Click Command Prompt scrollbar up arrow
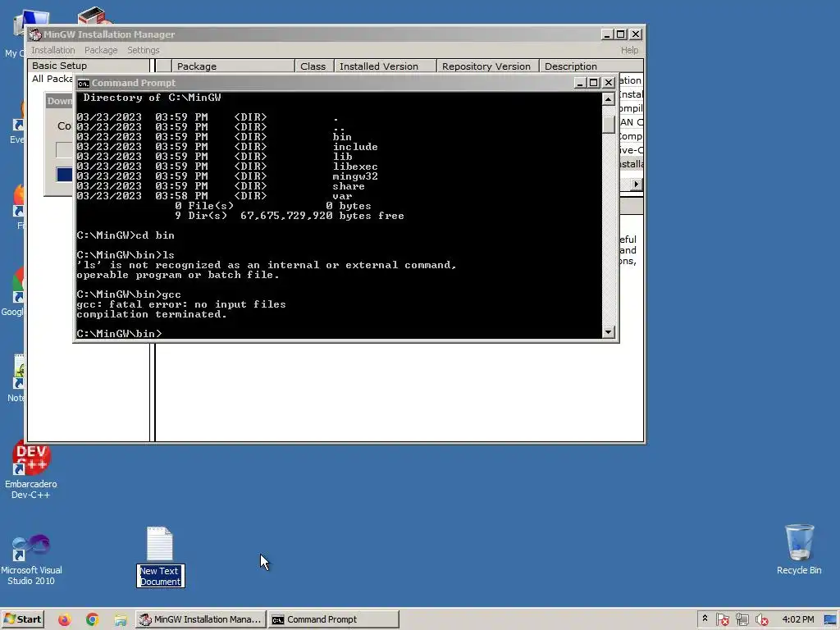 tap(608, 99)
